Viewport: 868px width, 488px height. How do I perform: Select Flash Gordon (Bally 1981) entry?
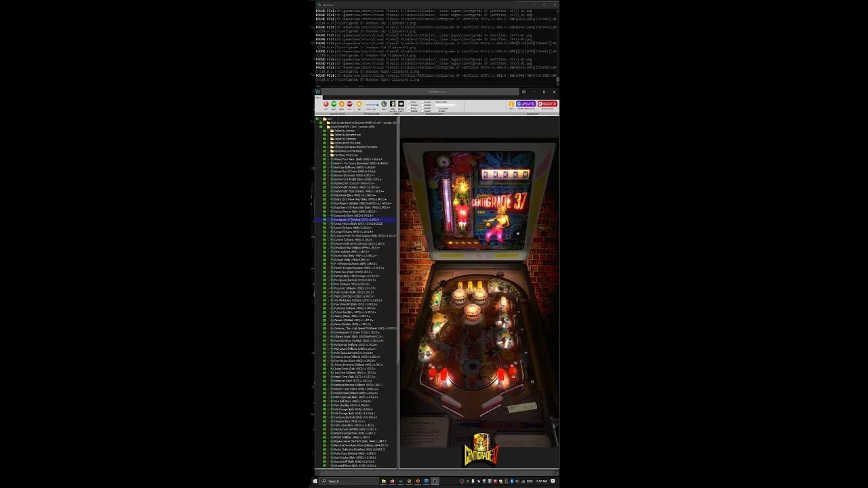(x=355, y=292)
